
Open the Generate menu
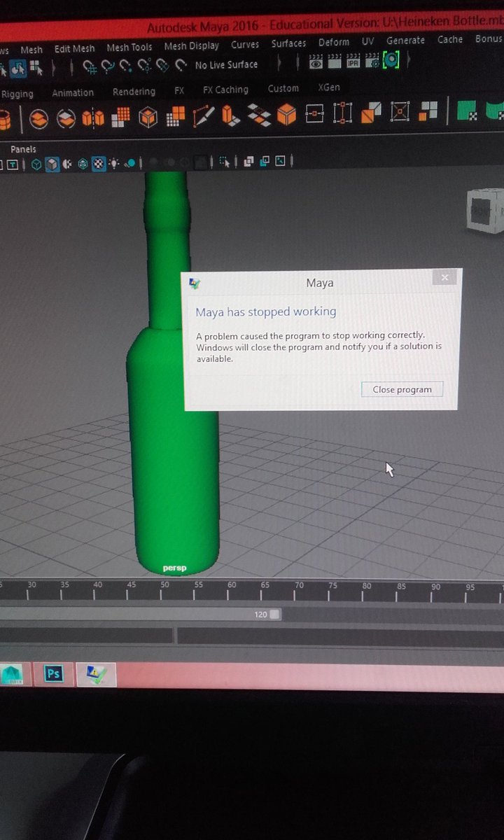point(405,41)
